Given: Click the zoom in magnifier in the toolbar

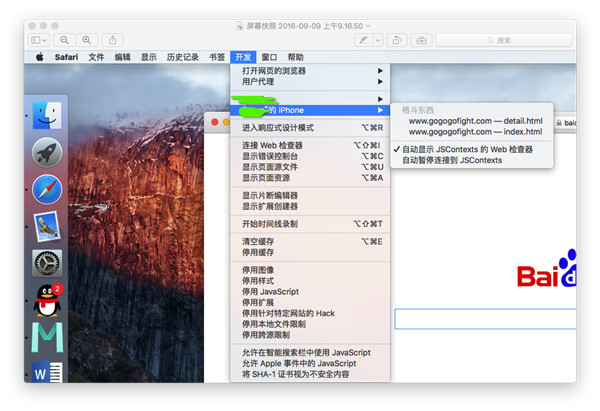Looking at the screenshot, I should pos(87,40).
